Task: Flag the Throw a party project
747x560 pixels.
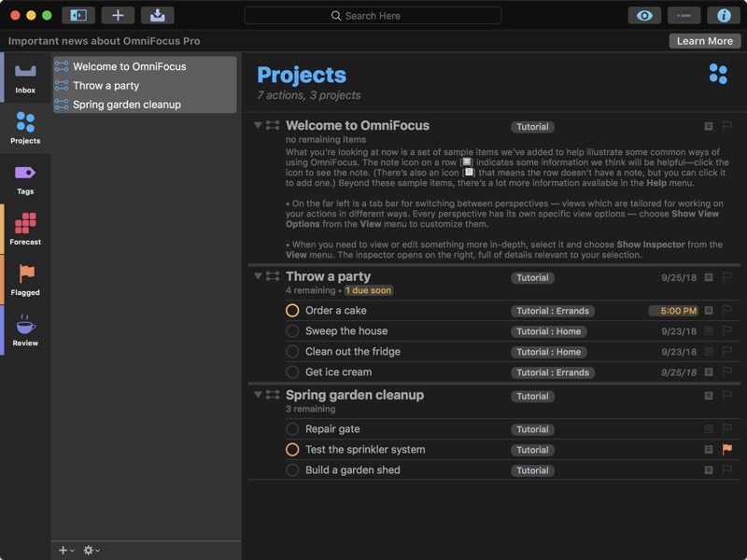Action: 727,277
